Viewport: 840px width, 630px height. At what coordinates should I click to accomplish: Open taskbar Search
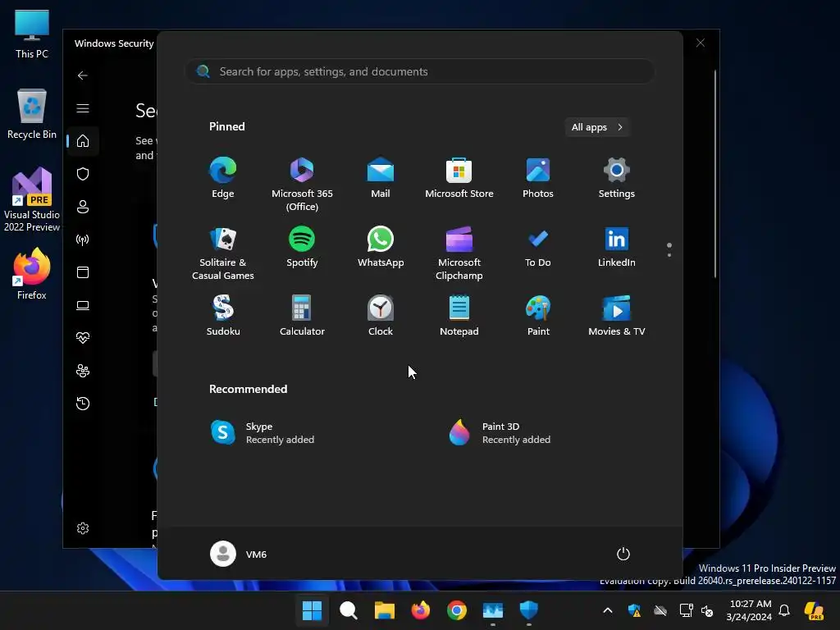(x=348, y=610)
